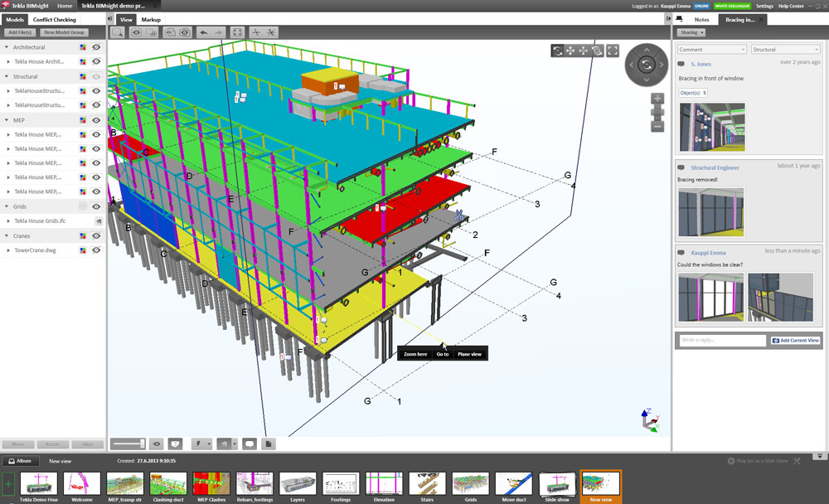This screenshot has width=829, height=504.
Task: Click the Invite Colleague button
Action: [x=732, y=7]
